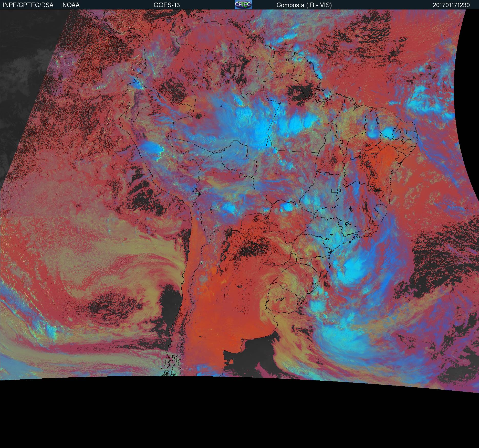This screenshot has width=479, height=448.
Task: Click the GOES-13 satellite label
Action: click(166, 5)
